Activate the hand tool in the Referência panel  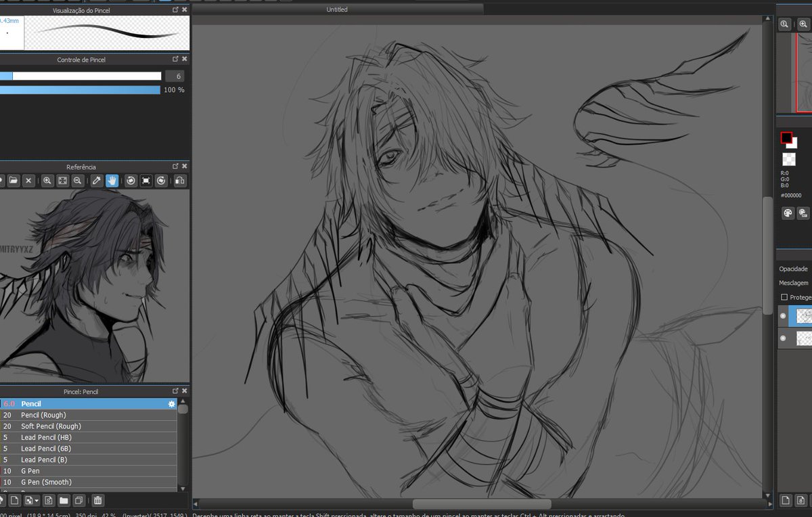(x=112, y=180)
